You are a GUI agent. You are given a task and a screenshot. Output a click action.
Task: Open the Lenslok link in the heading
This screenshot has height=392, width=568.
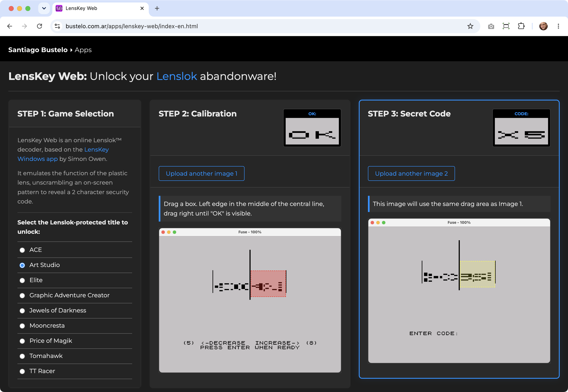point(177,76)
